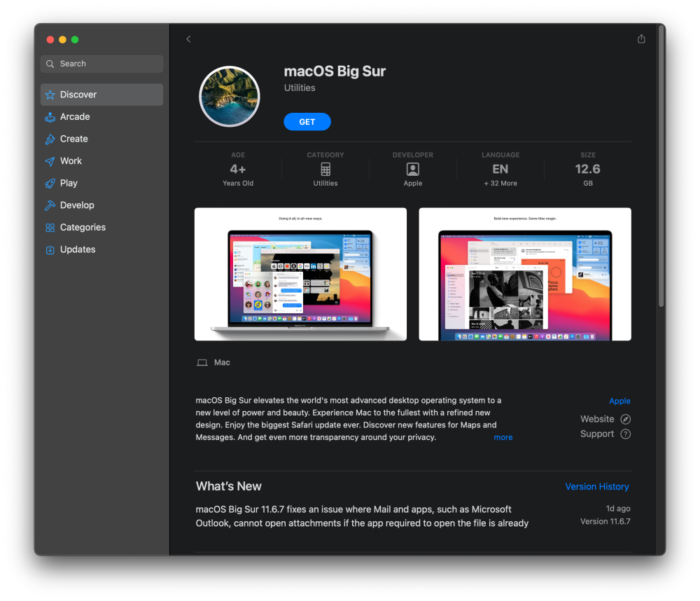Image resolution: width=700 pixels, height=601 pixels.
Task: Open the second Mac screenshot thumbnail
Action: click(x=525, y=274)
